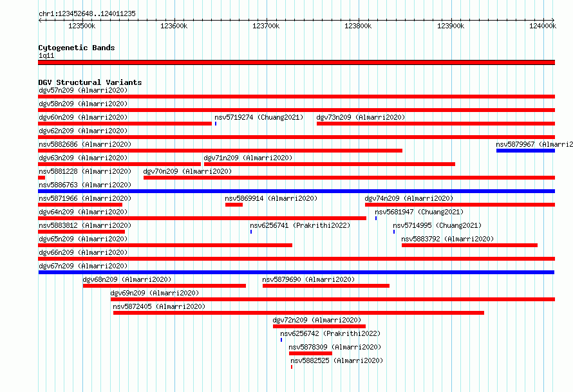
Task: Open the dgv69n209 (Almarri2020) label
Action: [155, 293]
